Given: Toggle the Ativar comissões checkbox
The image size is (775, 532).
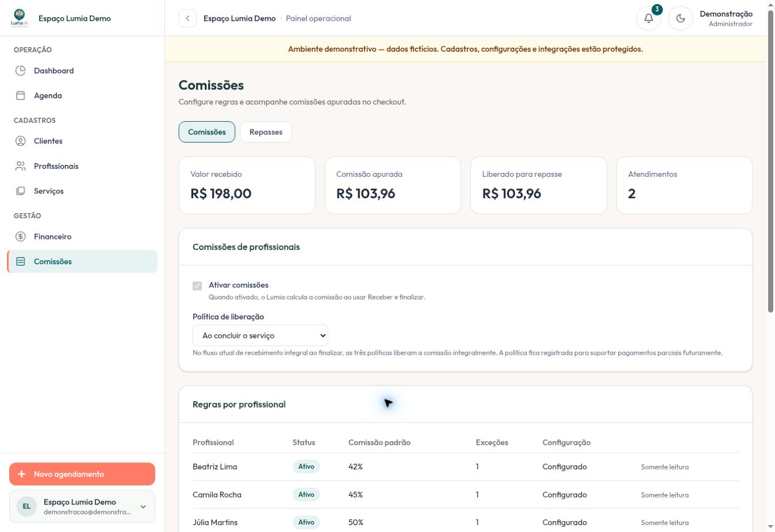Looking at the screenshot, I should 197,286.
